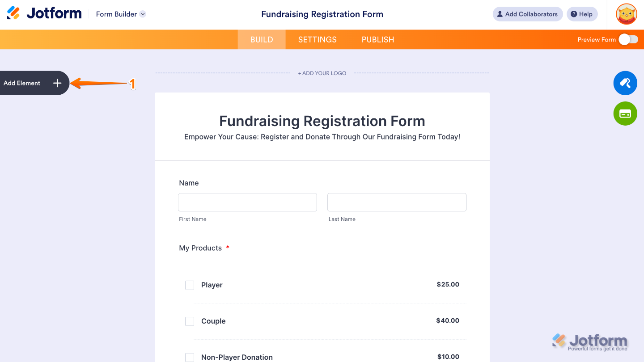This screenshot has height=362, width=644.
Task: Check the Couple product checkbox
Action: 190,321
